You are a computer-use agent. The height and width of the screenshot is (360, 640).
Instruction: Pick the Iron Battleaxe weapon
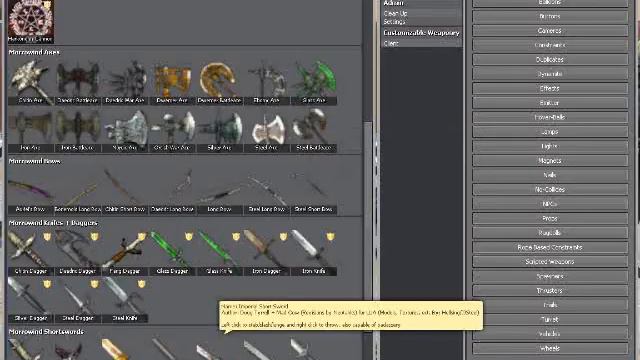click(x=78, y=129)
